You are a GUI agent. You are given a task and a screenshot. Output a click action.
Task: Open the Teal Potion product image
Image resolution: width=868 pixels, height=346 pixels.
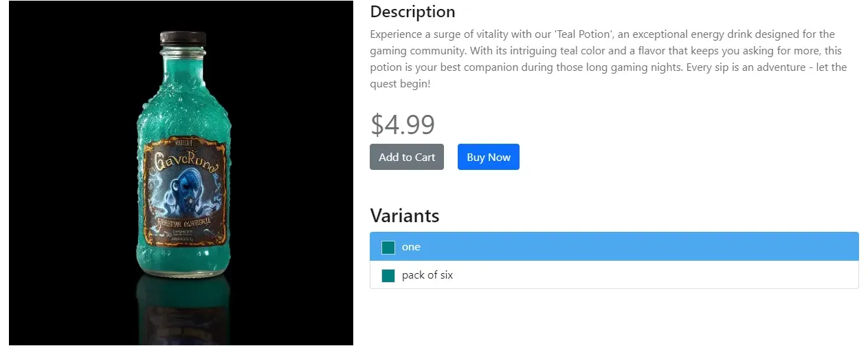pos(181,173)
